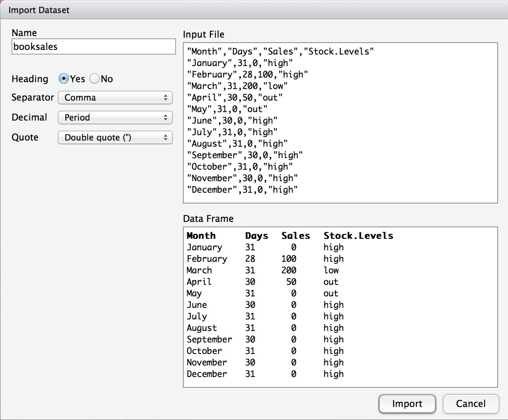Select the Sales column header in Data Frame
The image size is (508, 420).
tap(295, 236)
